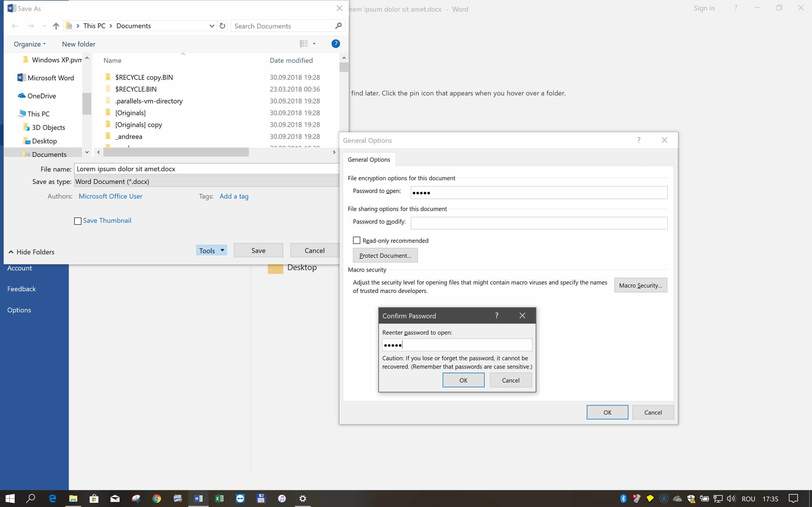Screen dimensions: 812x507
Task: Click the blue help icon in Save As
Action: click(336, 44)
